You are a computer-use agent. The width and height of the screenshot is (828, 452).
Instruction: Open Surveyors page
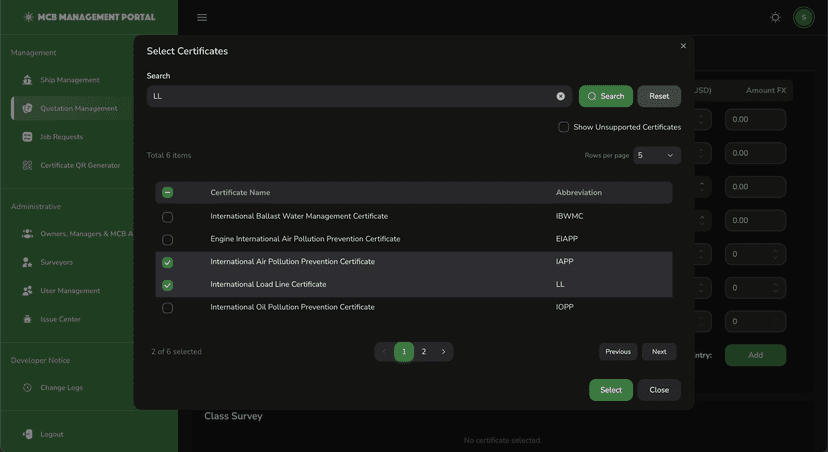coord(57,262)
